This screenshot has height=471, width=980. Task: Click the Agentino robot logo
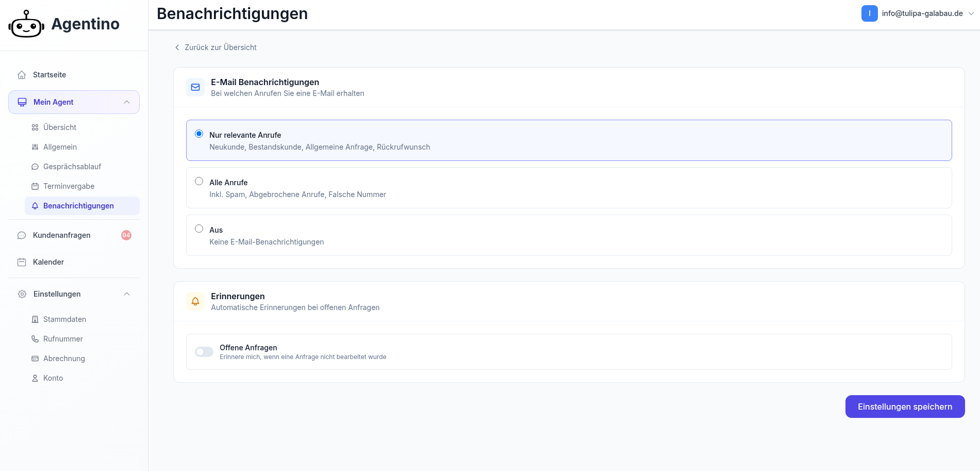[x=26, y=24]
